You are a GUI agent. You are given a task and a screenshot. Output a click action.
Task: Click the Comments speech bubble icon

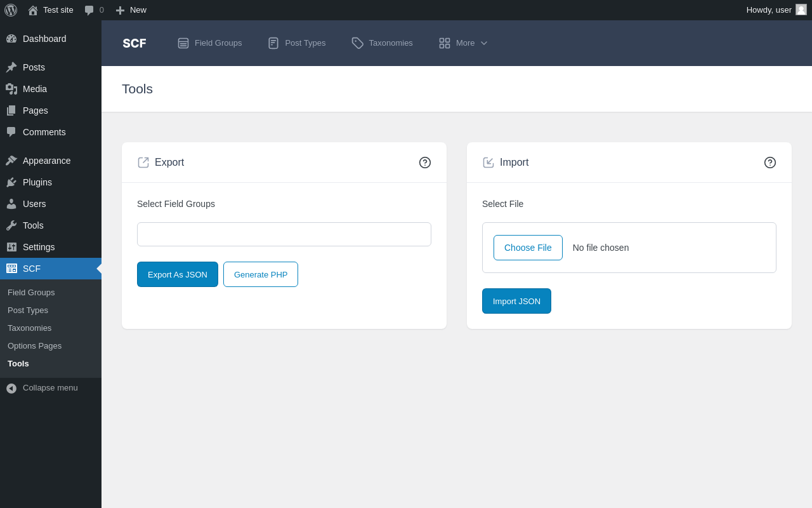[11, 132]
